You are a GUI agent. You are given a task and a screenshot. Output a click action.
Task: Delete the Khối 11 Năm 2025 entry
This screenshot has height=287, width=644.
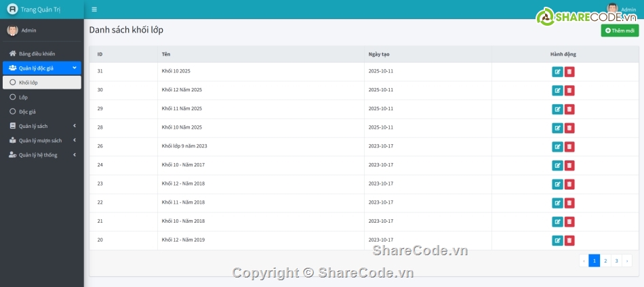[x=569, y=109]
